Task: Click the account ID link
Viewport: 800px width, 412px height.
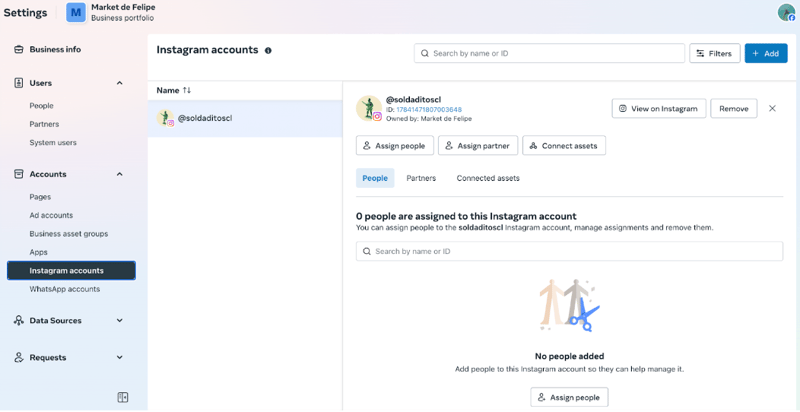Action: coord(429,110)
